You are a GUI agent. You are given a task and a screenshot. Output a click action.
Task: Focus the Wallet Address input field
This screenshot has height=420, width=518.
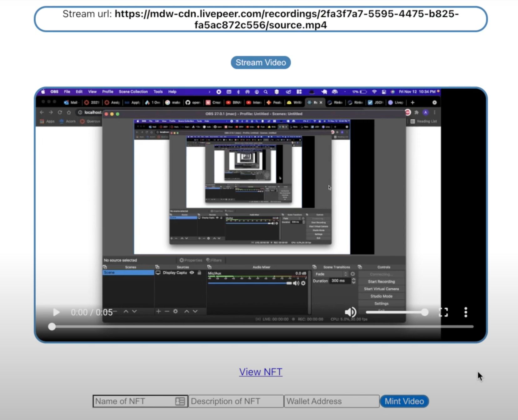[332, 401]
